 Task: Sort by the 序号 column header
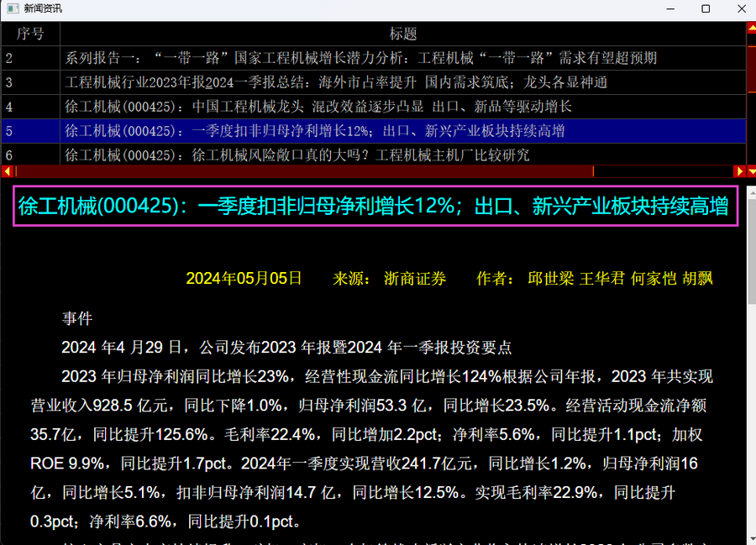point(30,34)
